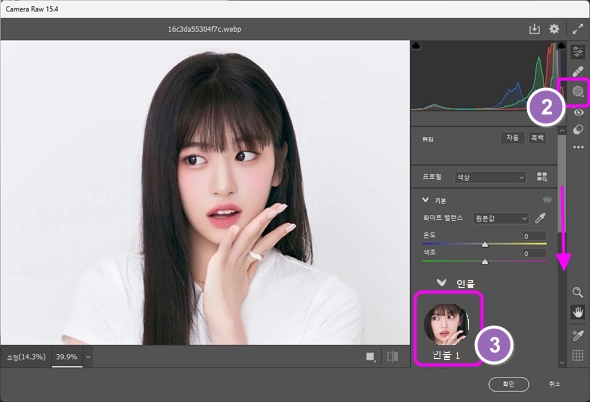Pick the white balance eyedropper

(540, 218)
